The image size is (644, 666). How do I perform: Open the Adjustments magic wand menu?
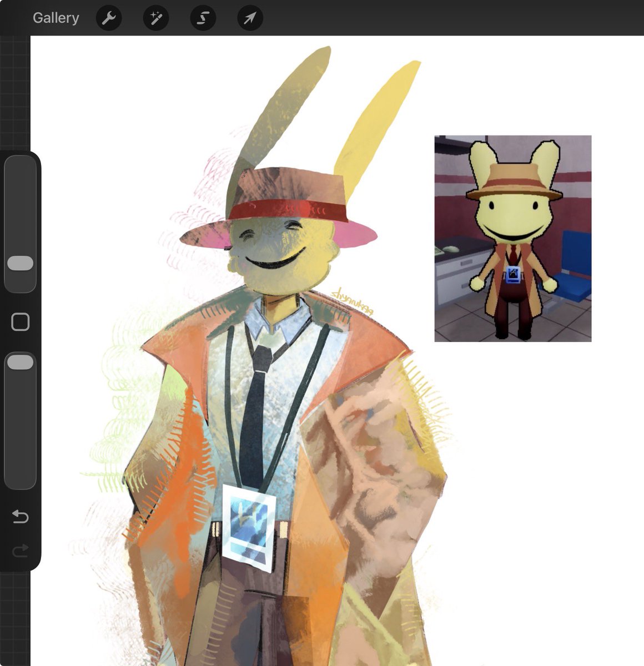coord(156,18)
